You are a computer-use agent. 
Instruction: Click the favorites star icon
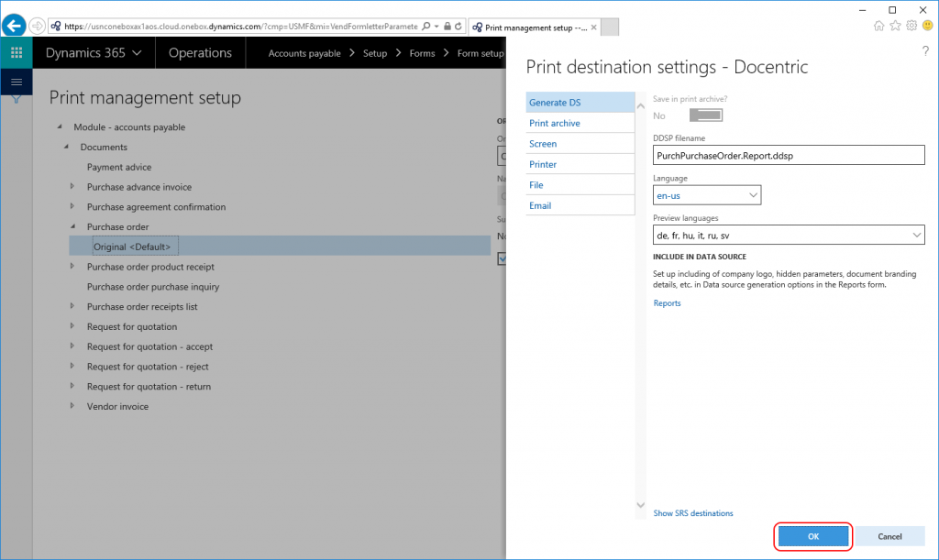click(x=895, y=26)
